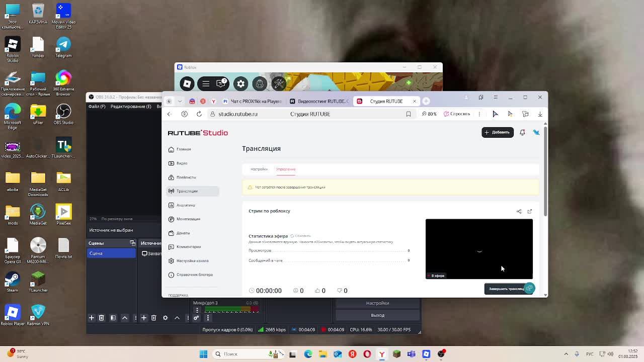
Task: Click the live stream preview player
Action: (479, 249)
